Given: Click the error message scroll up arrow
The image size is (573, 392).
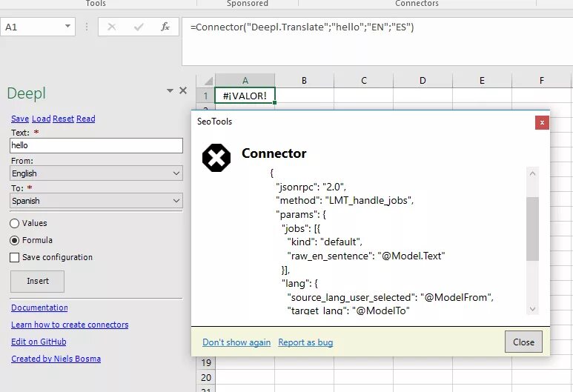Looking at the screenshot, I should (x=532, y=173).
